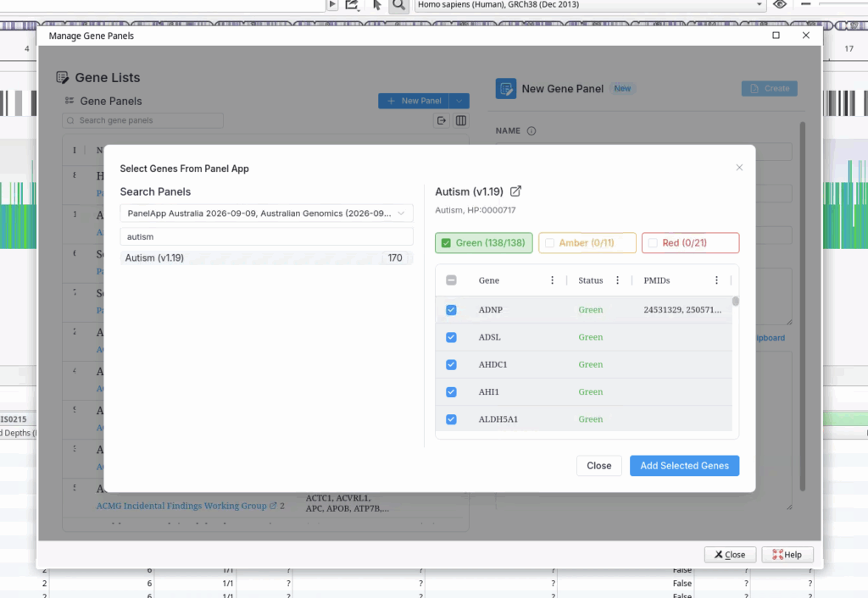Screen dimensions: 868x598
Task: Select the pointer tool in top toolbar
Action: [377, 5]
